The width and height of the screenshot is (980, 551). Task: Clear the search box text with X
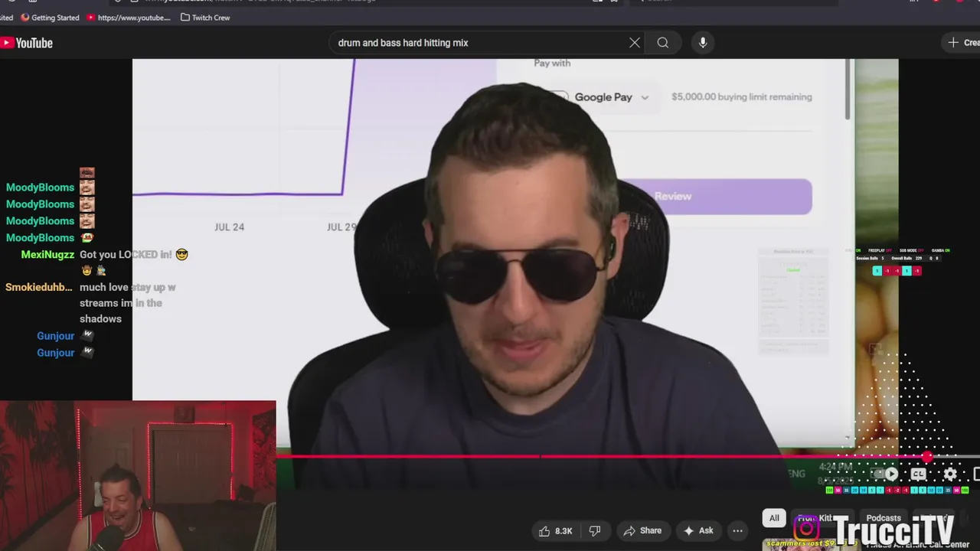pyautogui.click(x=635, y=43)
